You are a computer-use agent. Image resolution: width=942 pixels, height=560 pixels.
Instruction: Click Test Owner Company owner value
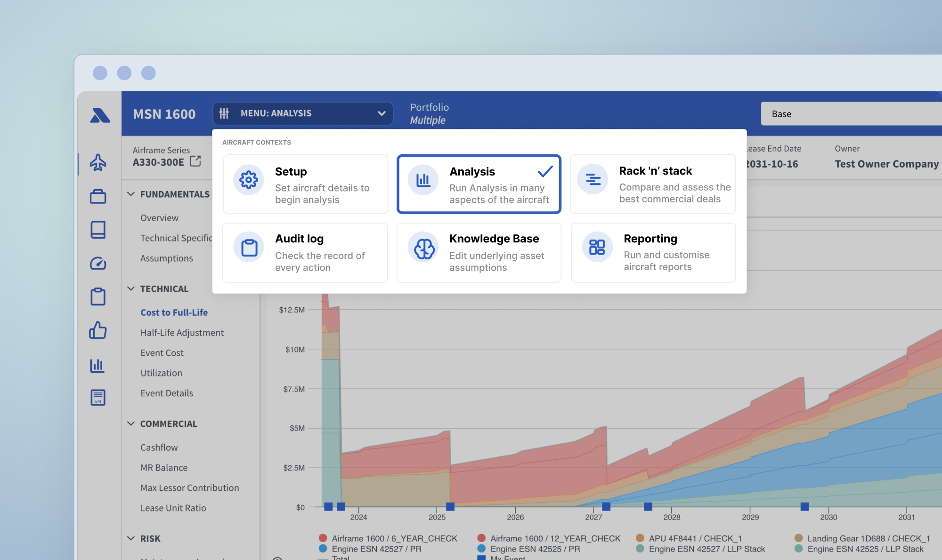(886, 164)
